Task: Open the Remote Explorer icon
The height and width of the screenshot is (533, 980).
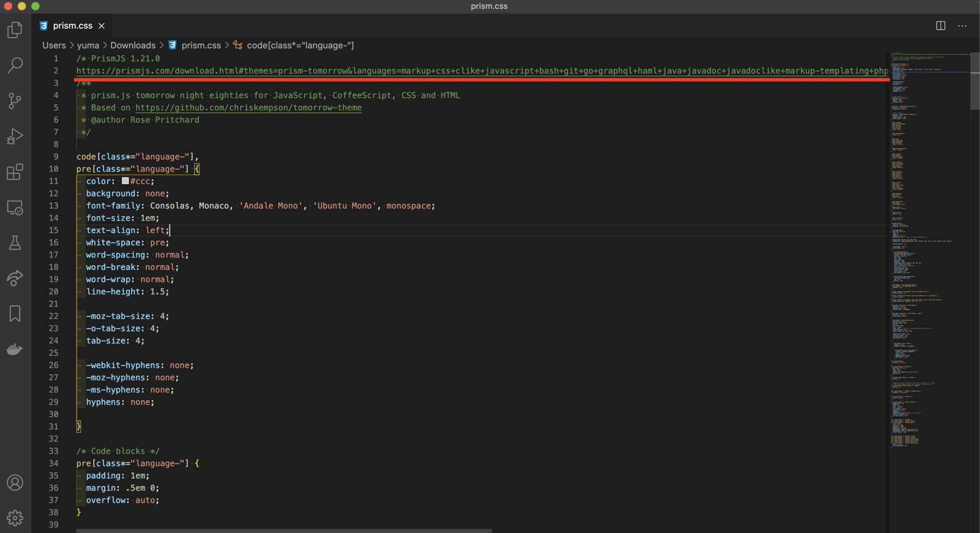Action: pos(15,208)
